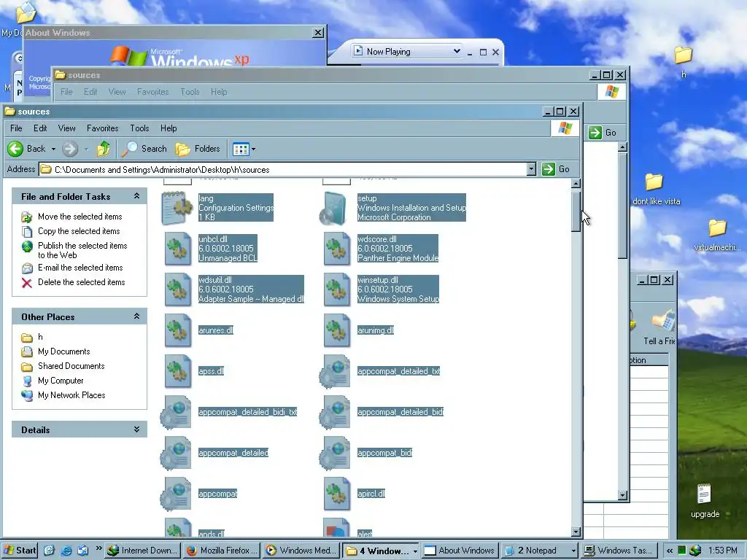Open the Search pane

tap(144, 149)
